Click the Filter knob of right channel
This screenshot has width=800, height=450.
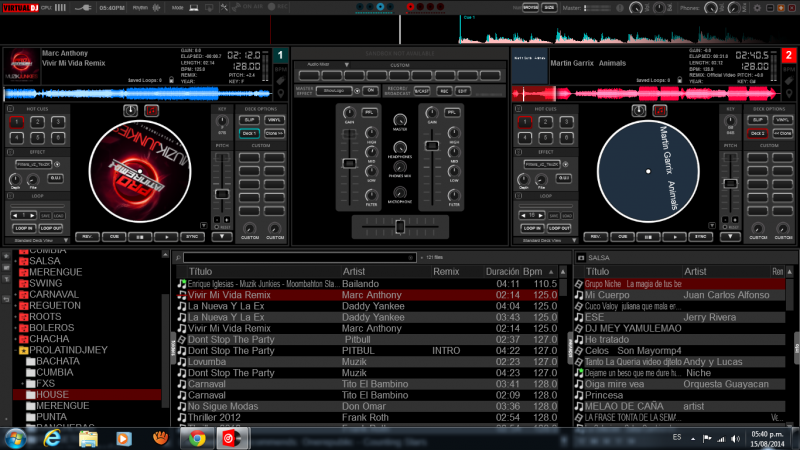click(454, 195)
